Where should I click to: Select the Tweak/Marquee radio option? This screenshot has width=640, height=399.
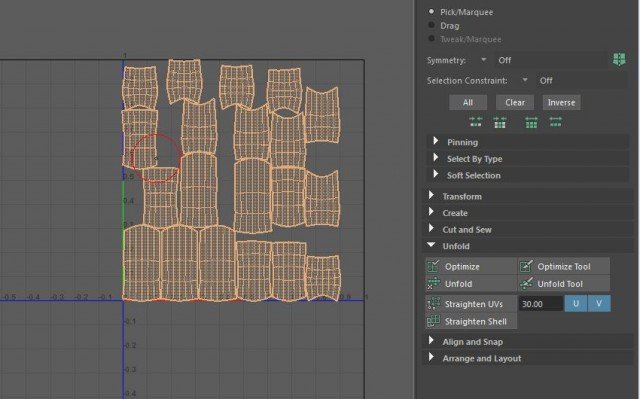[x=431, y=39]
